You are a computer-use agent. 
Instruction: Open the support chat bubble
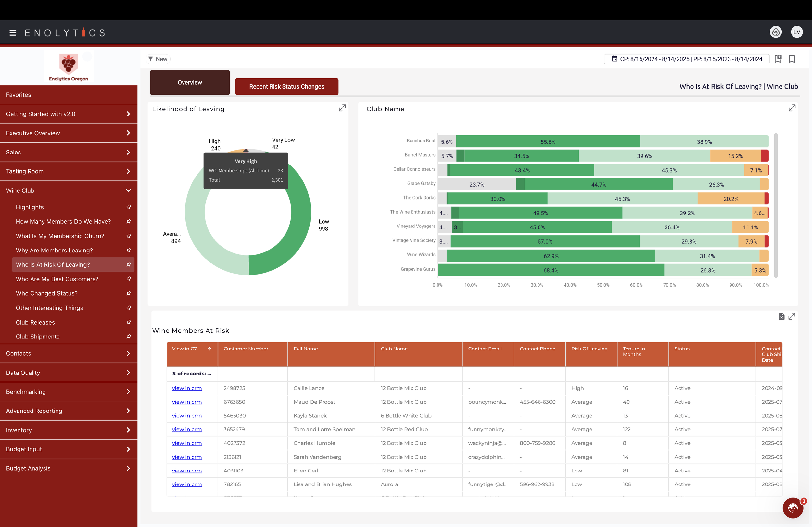pyautogui.click(x=793, y=508)
